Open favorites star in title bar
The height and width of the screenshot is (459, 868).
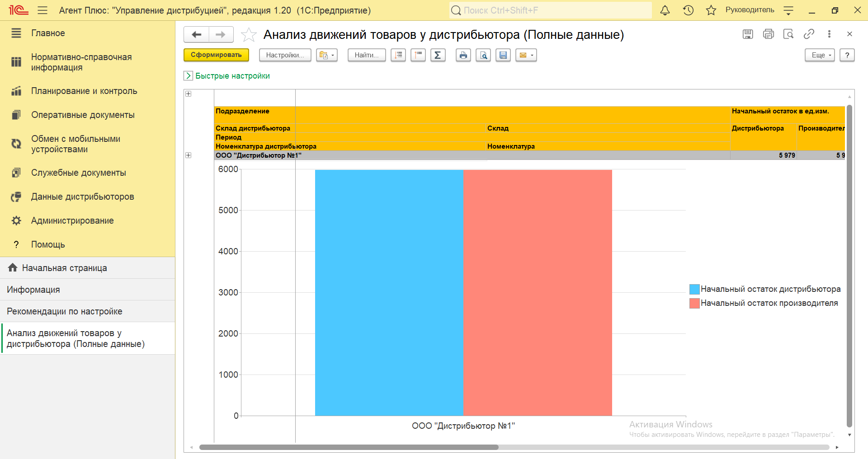click(x=711, y=10)
